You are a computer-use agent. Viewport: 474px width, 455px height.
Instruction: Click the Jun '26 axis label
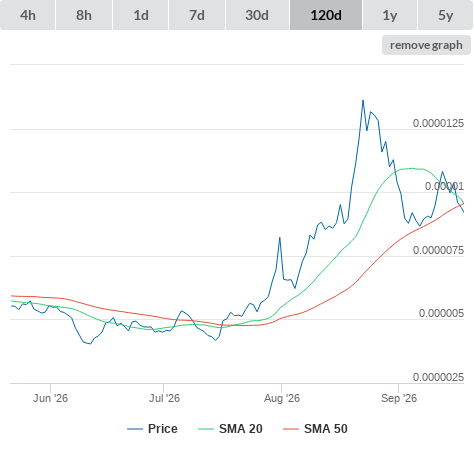click(50, 398)
